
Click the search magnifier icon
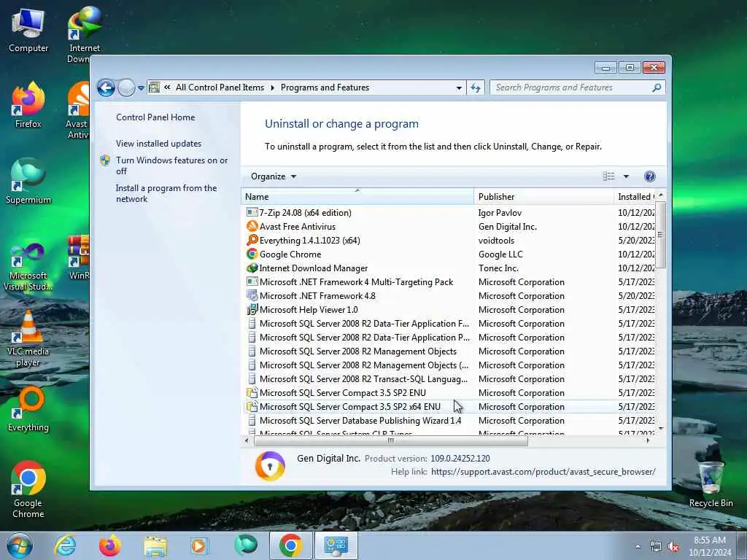pos(657,87)
